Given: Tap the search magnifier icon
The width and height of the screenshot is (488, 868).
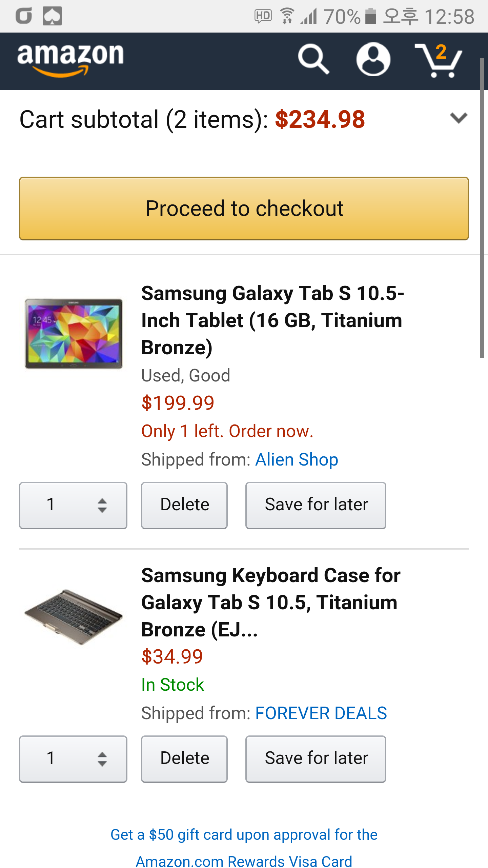Looking at the screenshot, I should 313,59.
